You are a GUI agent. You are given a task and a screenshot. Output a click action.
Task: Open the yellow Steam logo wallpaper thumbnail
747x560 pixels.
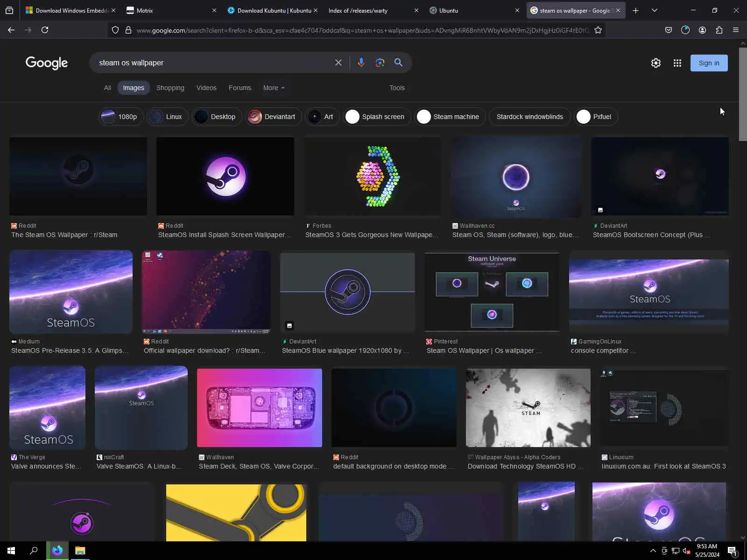tap(236, 513)
